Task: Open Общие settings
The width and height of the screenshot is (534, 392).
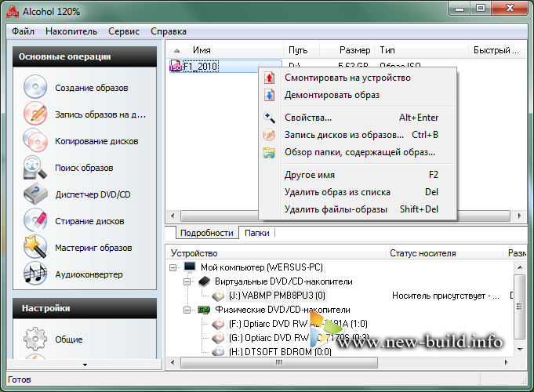Action: [x=69, y=339]
